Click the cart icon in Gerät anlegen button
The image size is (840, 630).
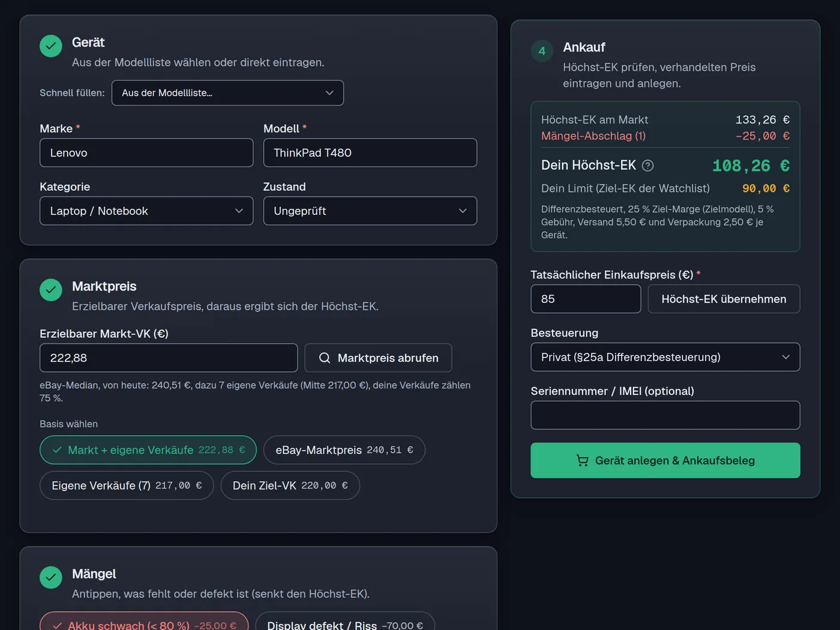click(x=582, y=460)
